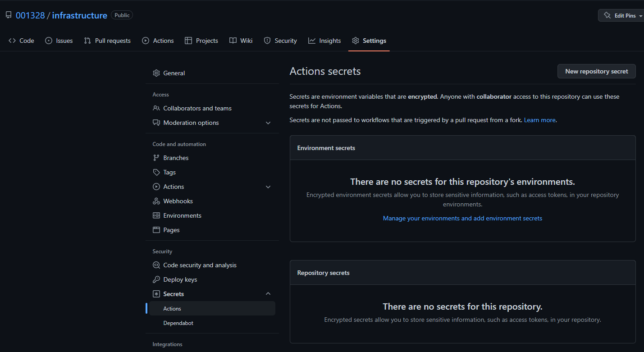
Task: Click the Secrets asterisk icon
Action: pyautogui.click(x=156, y=294)
